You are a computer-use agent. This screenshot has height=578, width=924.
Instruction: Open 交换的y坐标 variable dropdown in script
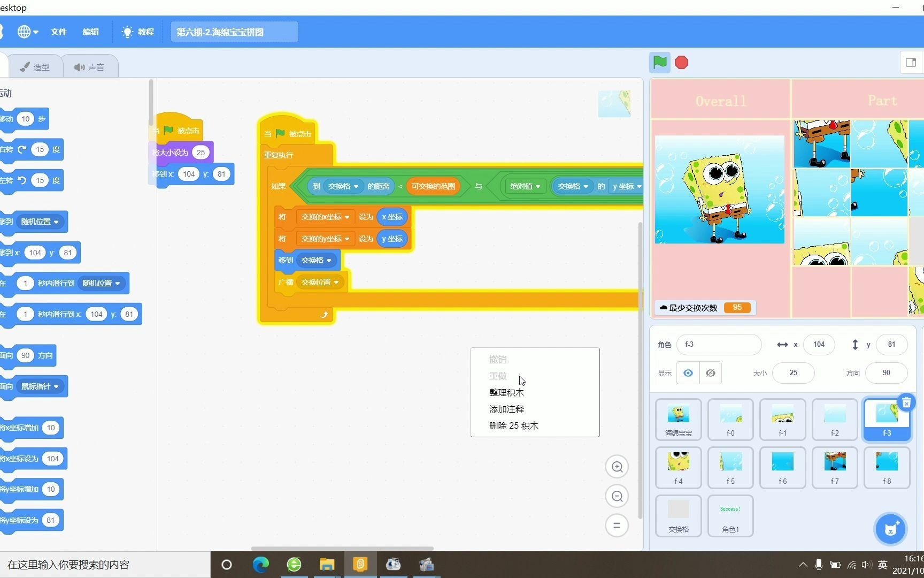coord(325,239)
